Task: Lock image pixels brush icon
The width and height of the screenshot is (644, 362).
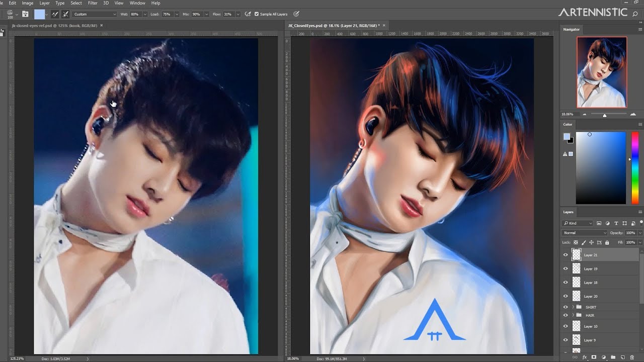Action: 584,242
